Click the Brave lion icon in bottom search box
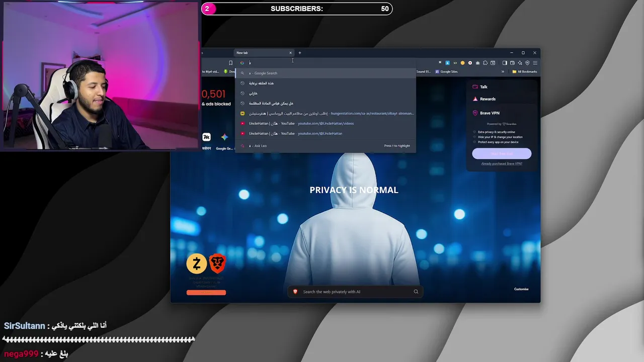The width and height of the screenshot is (644, 362). [x=295, y=292]
